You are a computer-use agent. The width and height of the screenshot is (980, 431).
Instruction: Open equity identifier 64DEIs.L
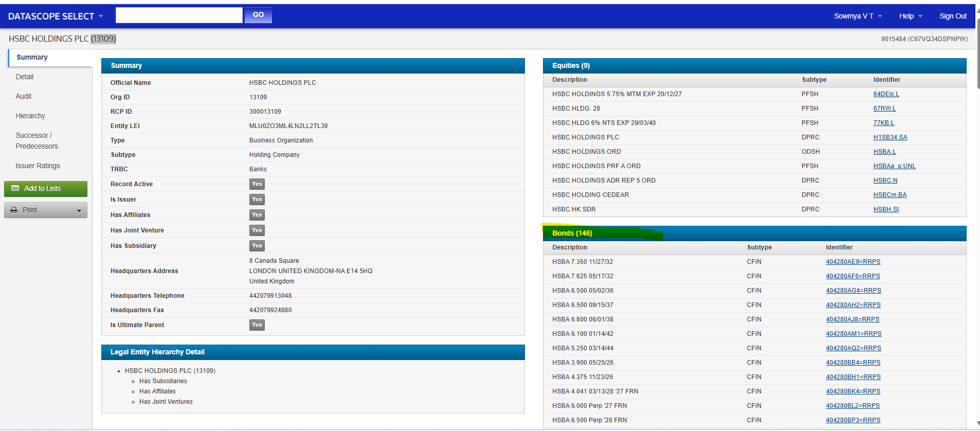pyautogui.click(x=886, y=94)
